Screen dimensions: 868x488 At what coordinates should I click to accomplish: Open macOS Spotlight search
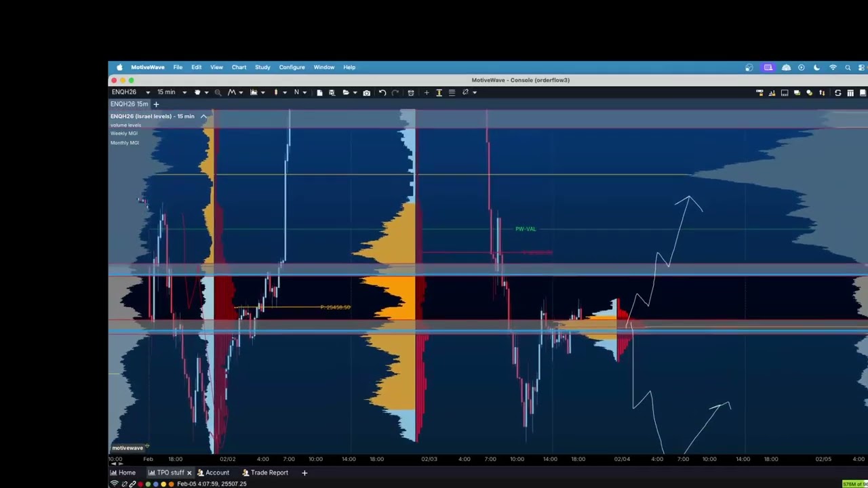(x=848, y=68)
